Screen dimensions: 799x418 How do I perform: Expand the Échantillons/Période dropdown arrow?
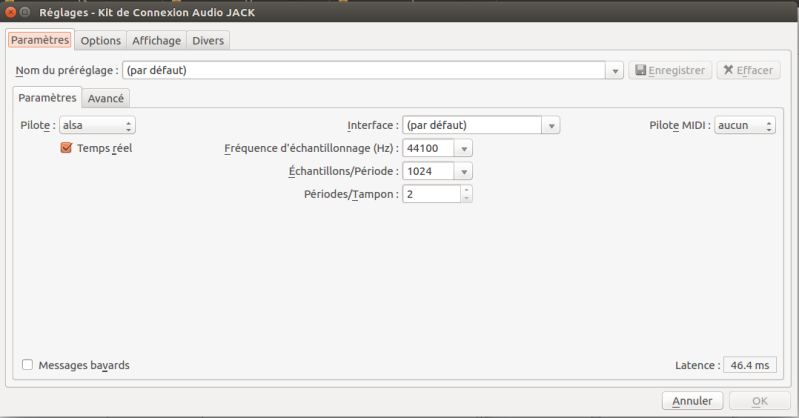coord(464,172)
